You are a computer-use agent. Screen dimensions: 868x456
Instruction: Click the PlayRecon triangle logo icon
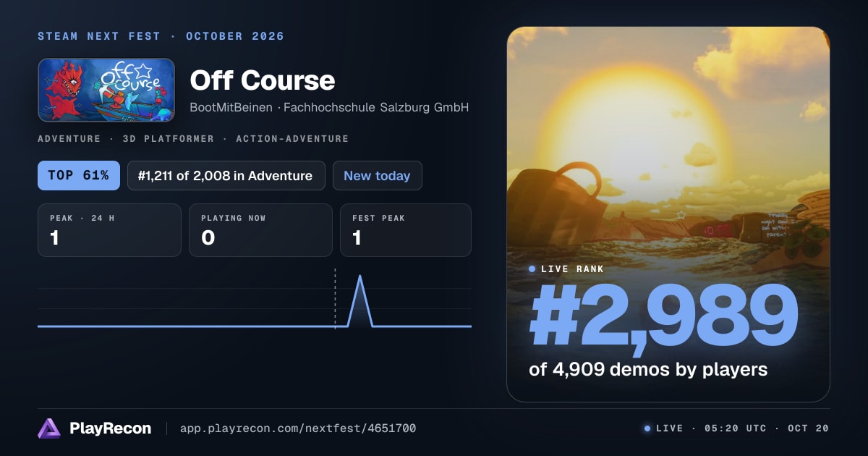tap(49, 428)
